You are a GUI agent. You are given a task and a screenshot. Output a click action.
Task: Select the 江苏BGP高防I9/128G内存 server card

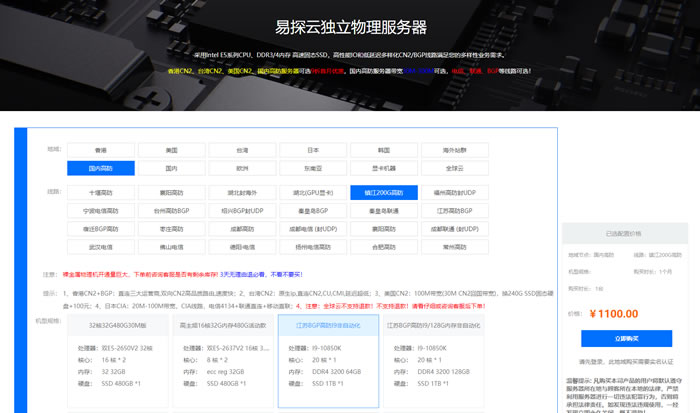click(434, 361)
